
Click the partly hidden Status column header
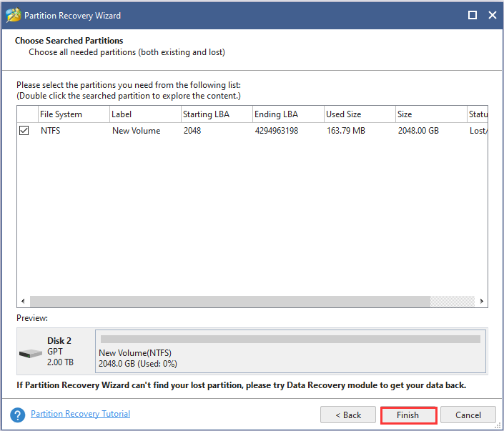coord(478,114)
